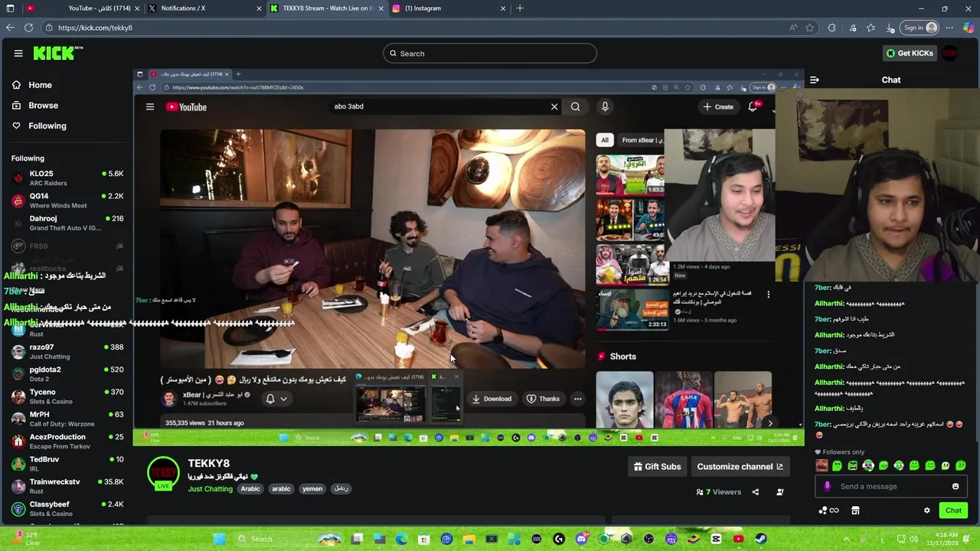980x551 pixels.
Task: Click the Arabic tag
Action: point(250,489)
